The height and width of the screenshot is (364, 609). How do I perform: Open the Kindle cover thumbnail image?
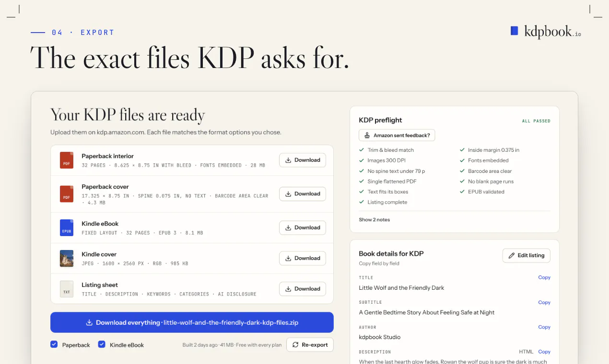(x=67, y=258)
